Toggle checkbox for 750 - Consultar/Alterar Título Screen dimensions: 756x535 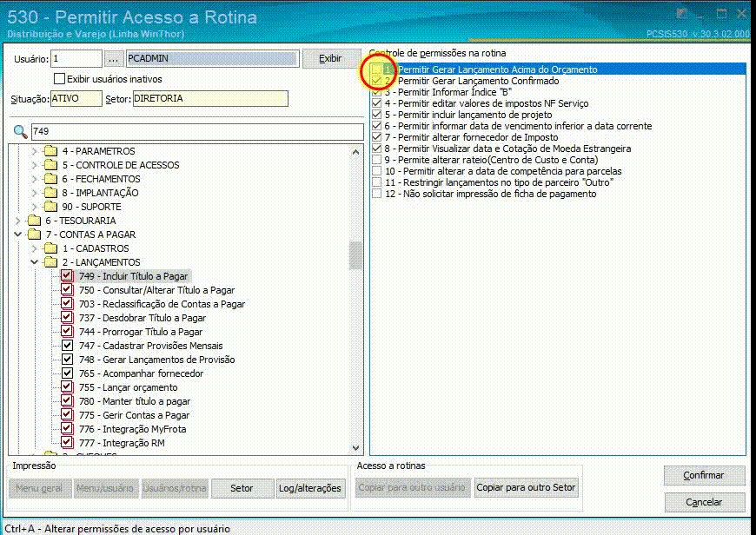(x=67, y=290)
